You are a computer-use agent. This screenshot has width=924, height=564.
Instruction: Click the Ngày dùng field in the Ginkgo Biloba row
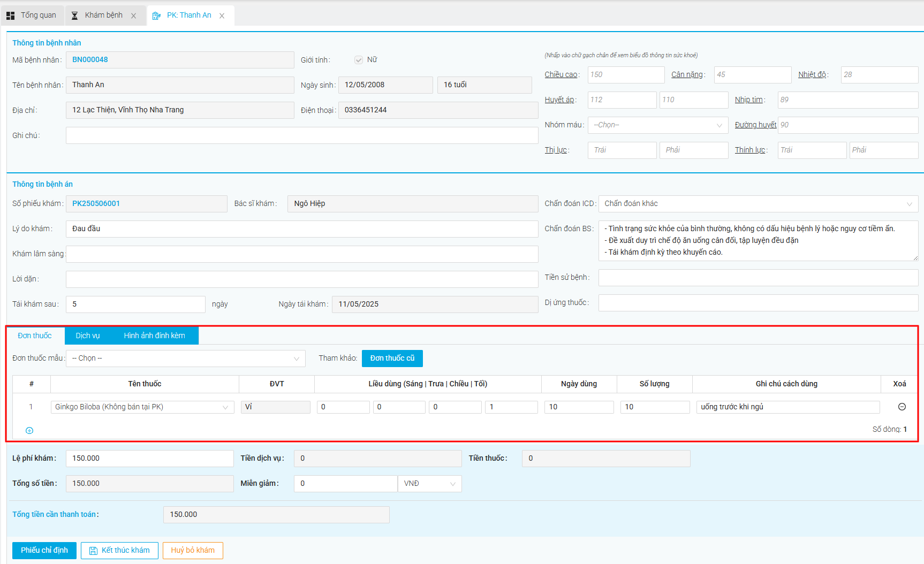point(579,407)
